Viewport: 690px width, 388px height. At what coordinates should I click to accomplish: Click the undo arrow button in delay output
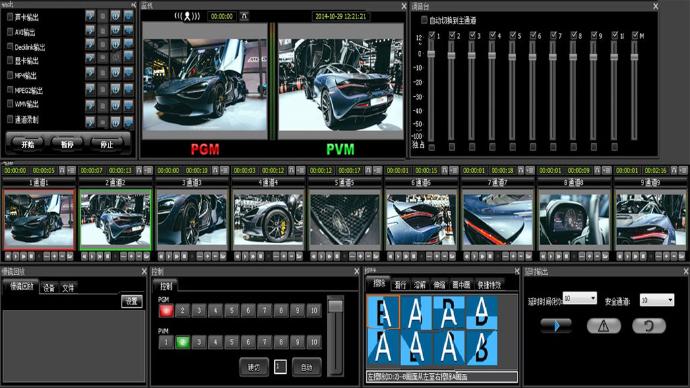click(649, 326)
